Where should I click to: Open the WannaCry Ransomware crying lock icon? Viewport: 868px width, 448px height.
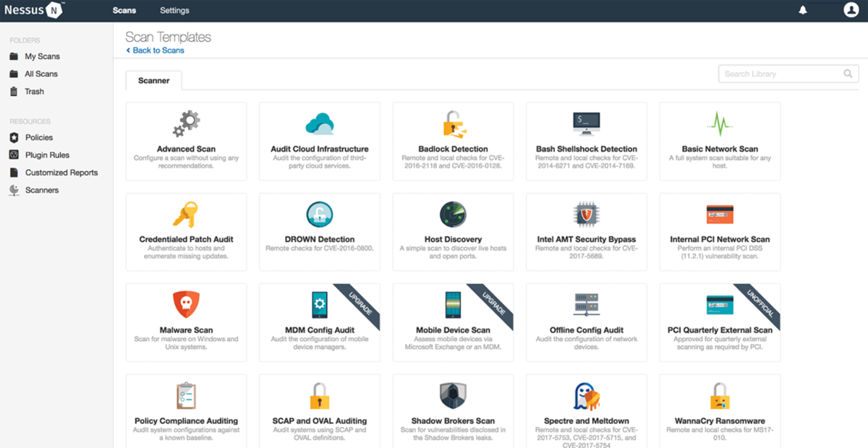click(720, 396)
